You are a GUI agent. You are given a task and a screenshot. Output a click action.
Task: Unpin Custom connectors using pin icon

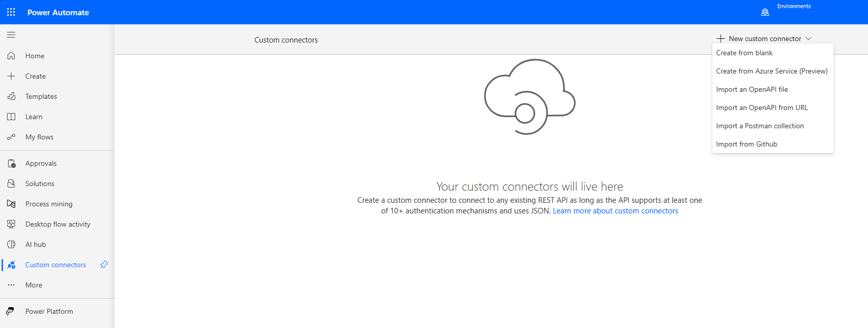[104, 265]
